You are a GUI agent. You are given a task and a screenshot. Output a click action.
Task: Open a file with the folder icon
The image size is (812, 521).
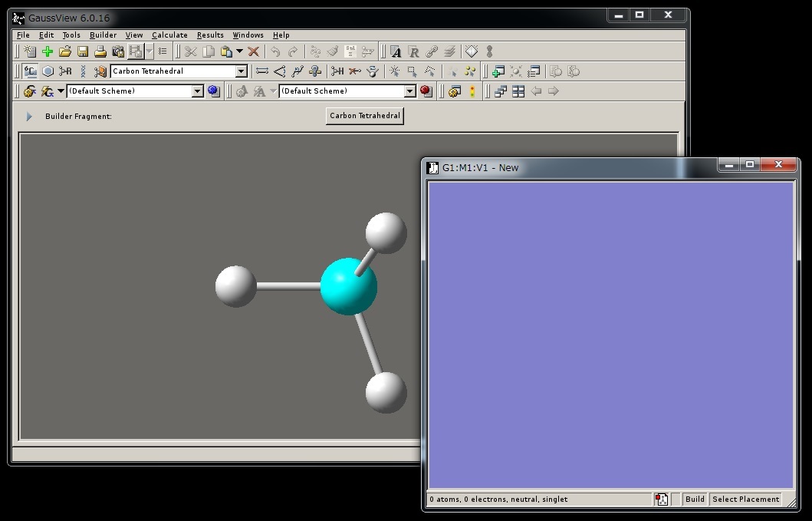click(x=65, y=51)
